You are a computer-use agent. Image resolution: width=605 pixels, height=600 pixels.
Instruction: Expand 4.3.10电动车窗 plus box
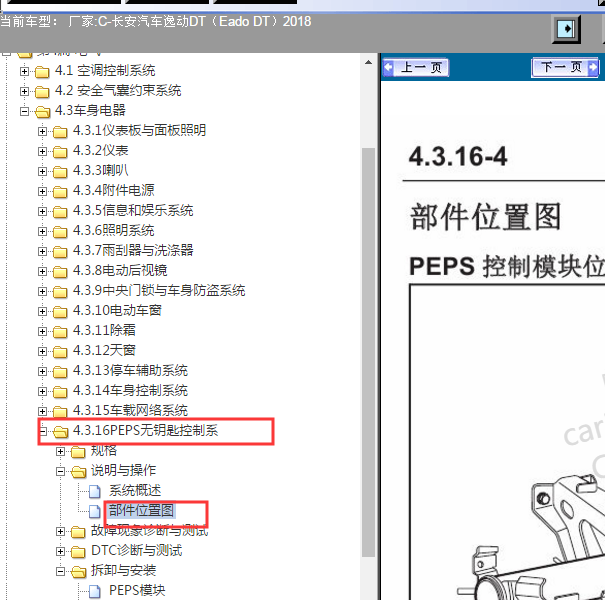click(42, 311)
